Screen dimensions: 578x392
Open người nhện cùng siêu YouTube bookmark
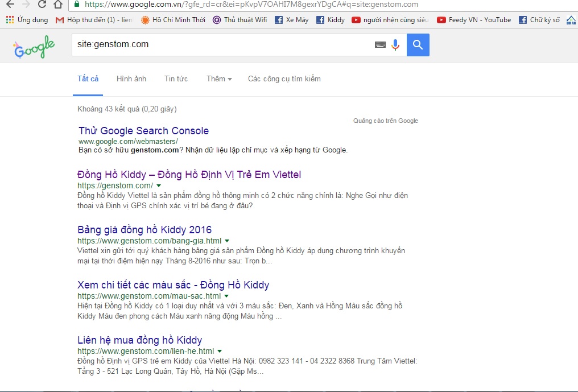(390, 20)
